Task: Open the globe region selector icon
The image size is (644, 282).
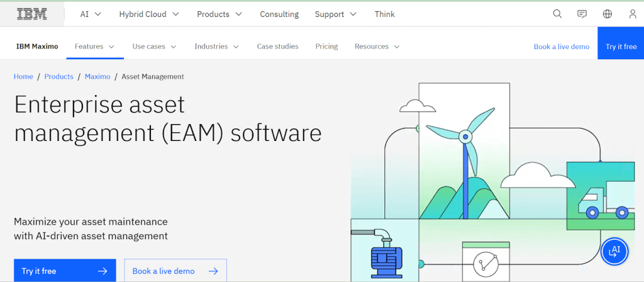Action: [607, 14]
